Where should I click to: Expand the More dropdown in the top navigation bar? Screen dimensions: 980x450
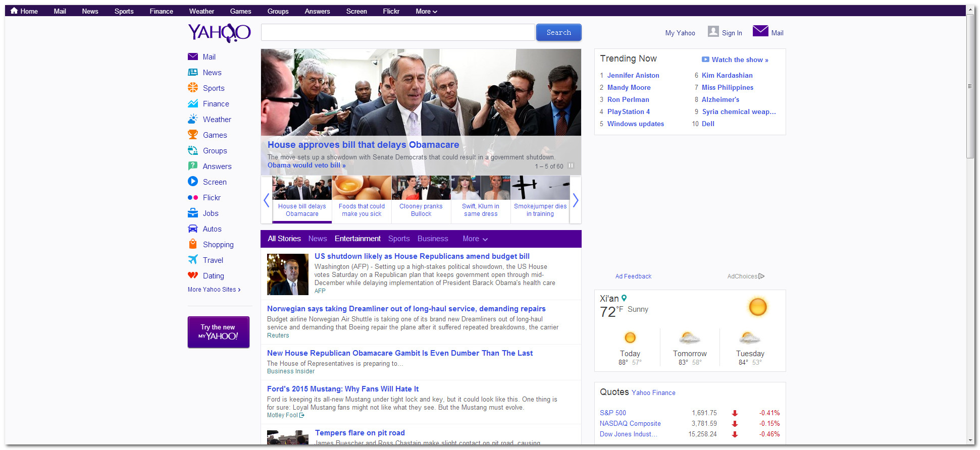426,11
